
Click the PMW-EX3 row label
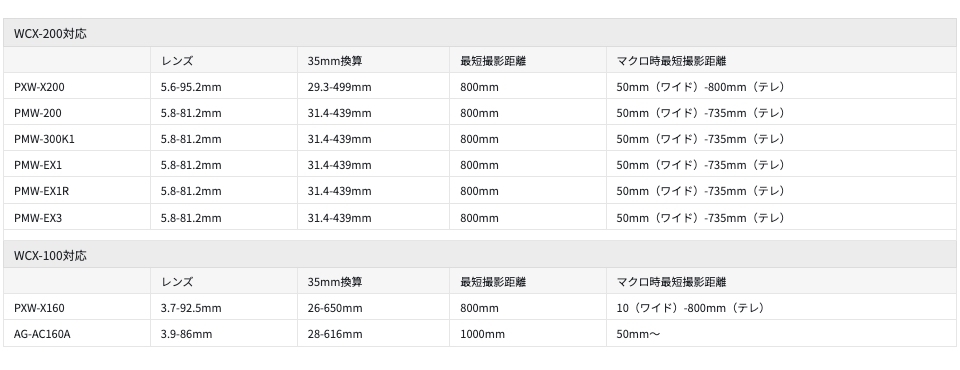[77, 217]
